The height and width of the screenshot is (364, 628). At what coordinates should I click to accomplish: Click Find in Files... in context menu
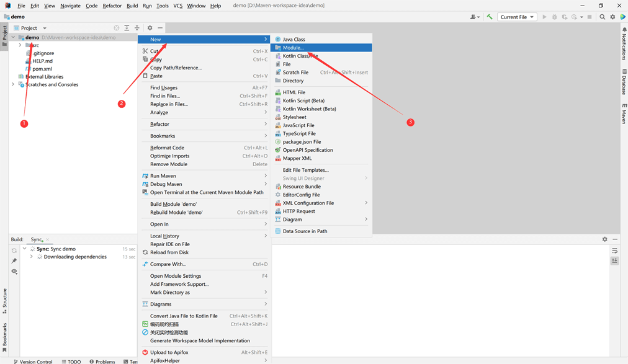205,96
